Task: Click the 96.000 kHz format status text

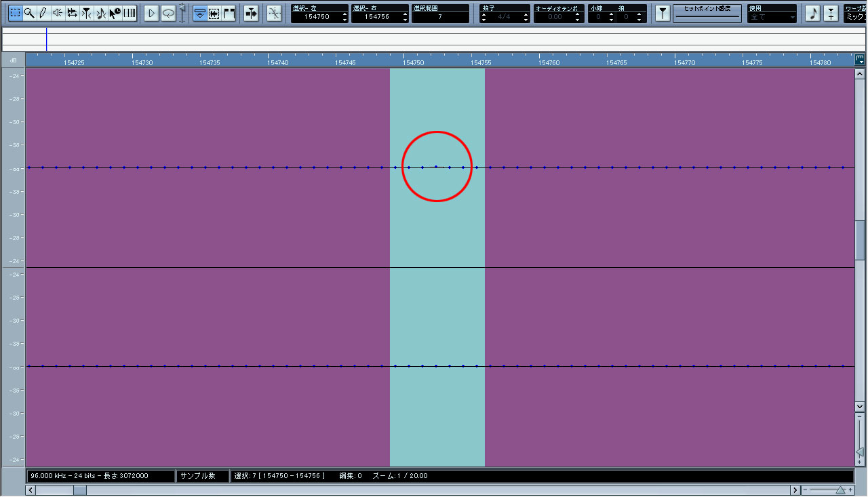Action: [x=90, y=476]
